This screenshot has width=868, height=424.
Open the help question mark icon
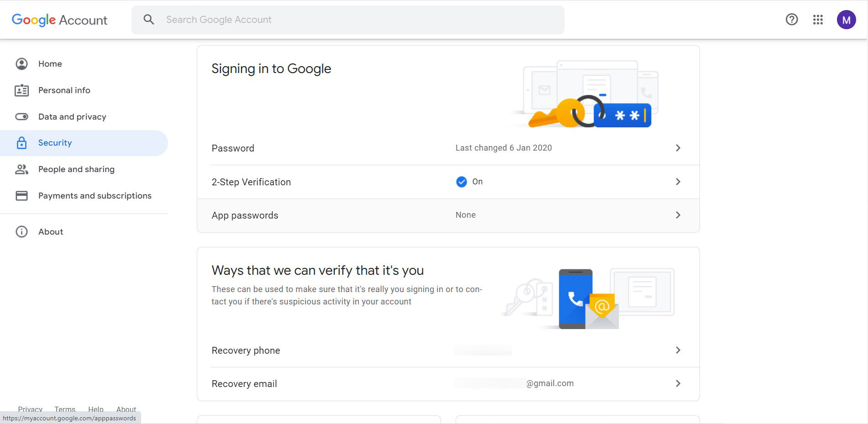point(792,20)
